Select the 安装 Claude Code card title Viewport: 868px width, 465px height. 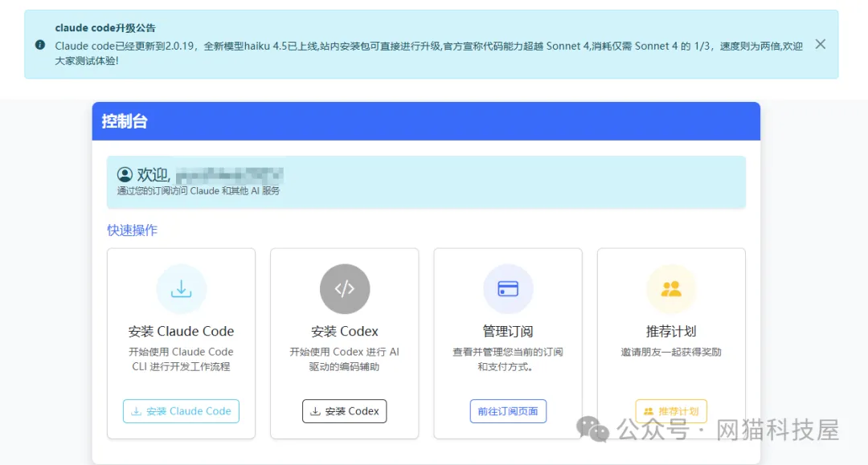coord(181,331)
